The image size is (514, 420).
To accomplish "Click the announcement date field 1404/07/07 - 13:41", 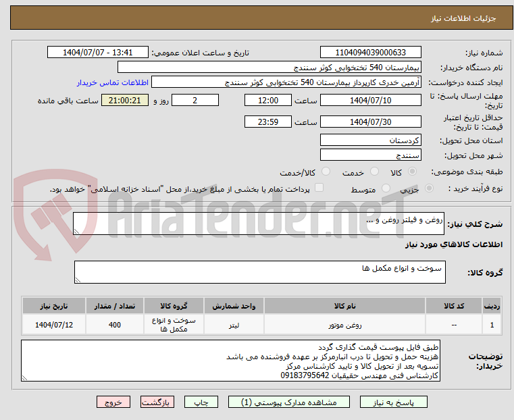I will (x=98, y=53).
